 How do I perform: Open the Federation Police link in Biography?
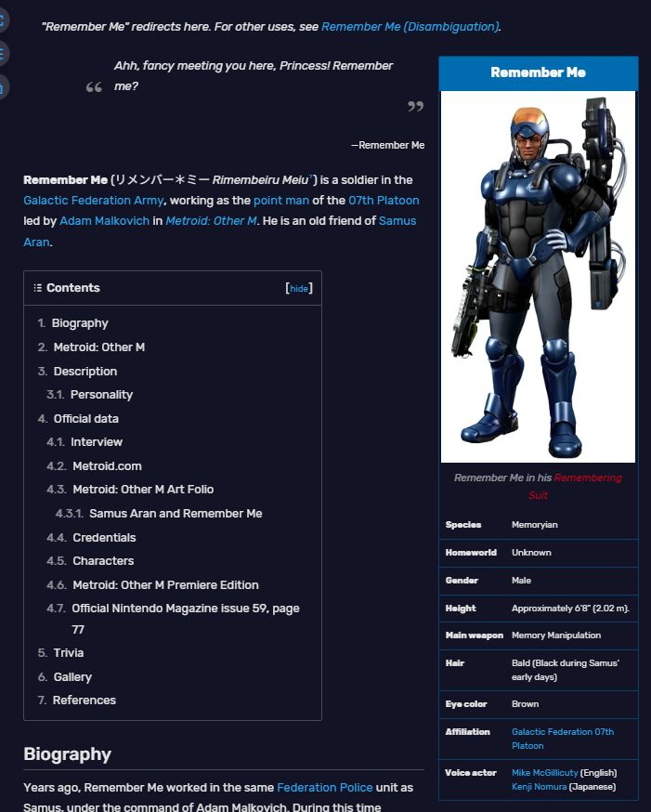324,787
